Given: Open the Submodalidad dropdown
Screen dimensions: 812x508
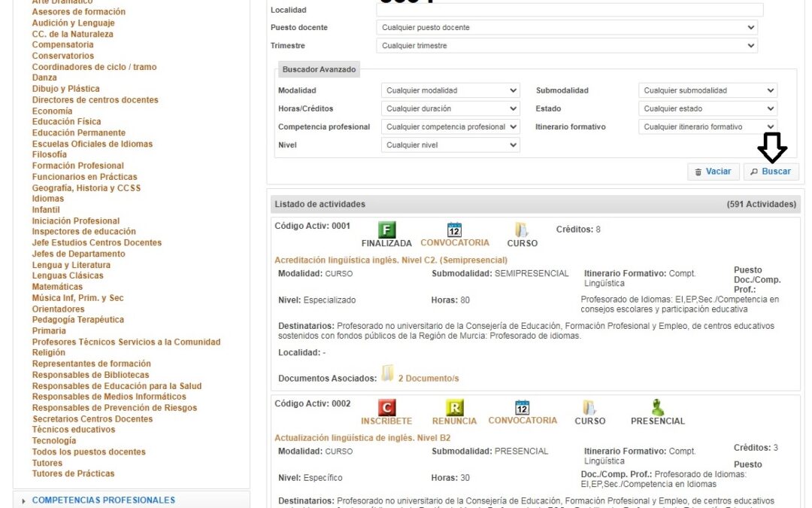Looking at the screenshot, I should [x=708, y=90].
